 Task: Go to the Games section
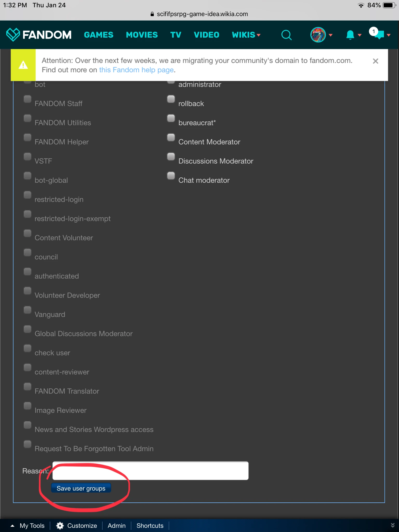coord(99,35)
